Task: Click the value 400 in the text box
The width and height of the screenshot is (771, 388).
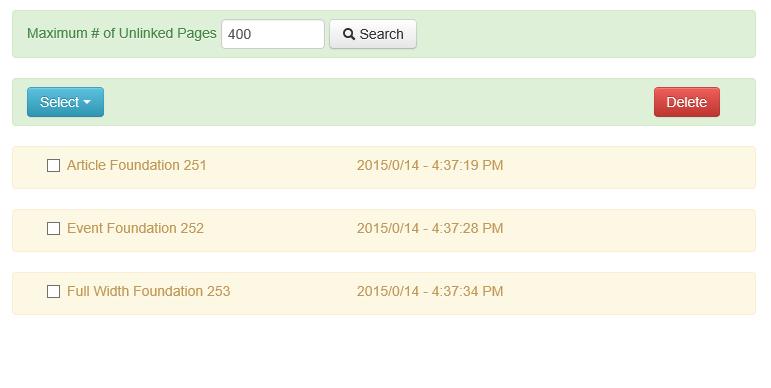Action: 239,34
